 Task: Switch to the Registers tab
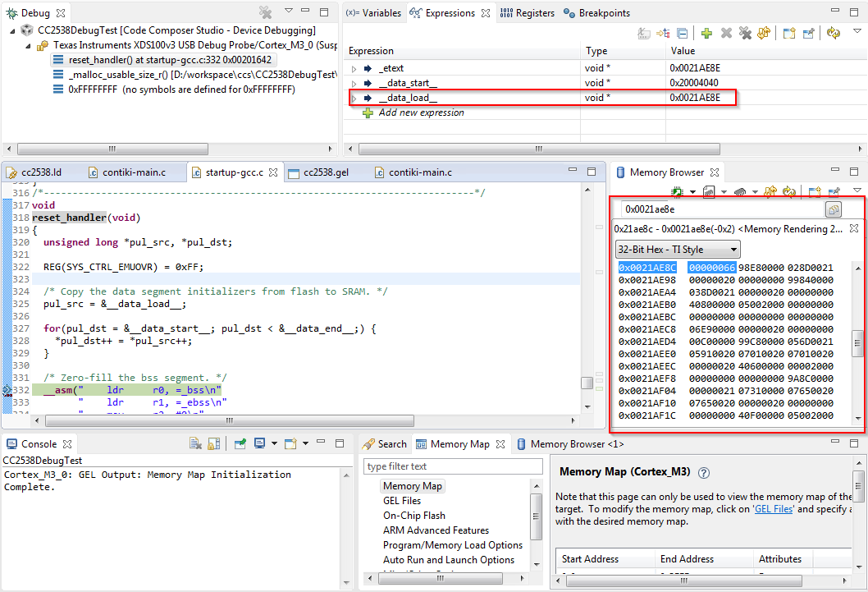coord(527,13)
